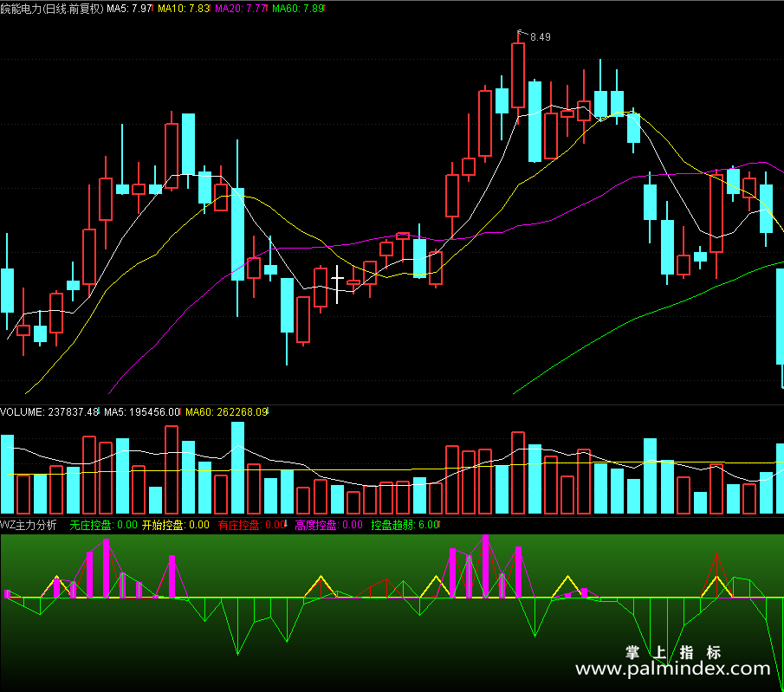This screenshot has height=692, width=784.
Task: Select the 无庄控盘: 0.00 readout
Action: pyautogui.click(x=103, y=525)
